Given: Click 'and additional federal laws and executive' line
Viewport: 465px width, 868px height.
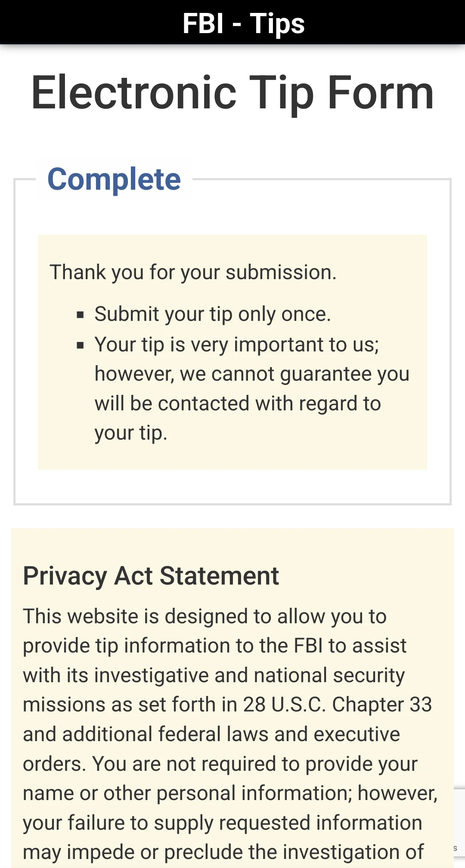Looking at the screenshot, I should click(211, 734).
